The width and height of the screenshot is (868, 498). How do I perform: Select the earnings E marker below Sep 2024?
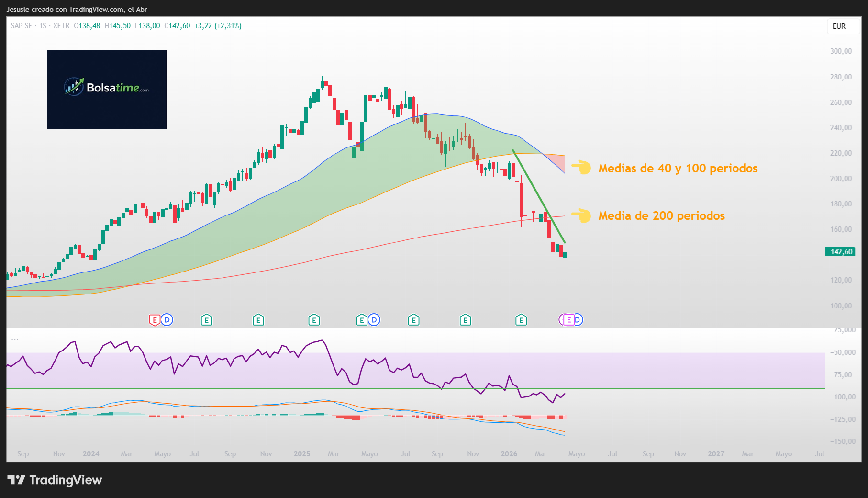tap(258, 319)
